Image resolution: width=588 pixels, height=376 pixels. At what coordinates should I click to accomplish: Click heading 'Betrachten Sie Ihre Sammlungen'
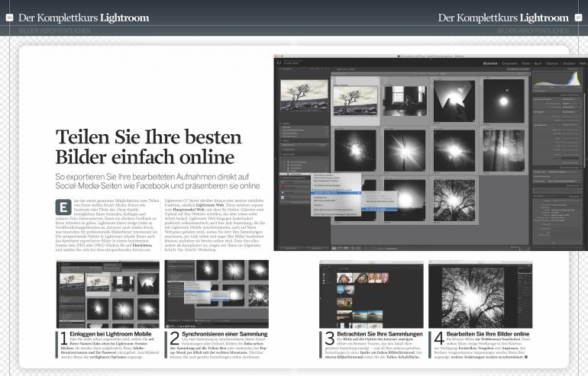[x=380, y=334]
